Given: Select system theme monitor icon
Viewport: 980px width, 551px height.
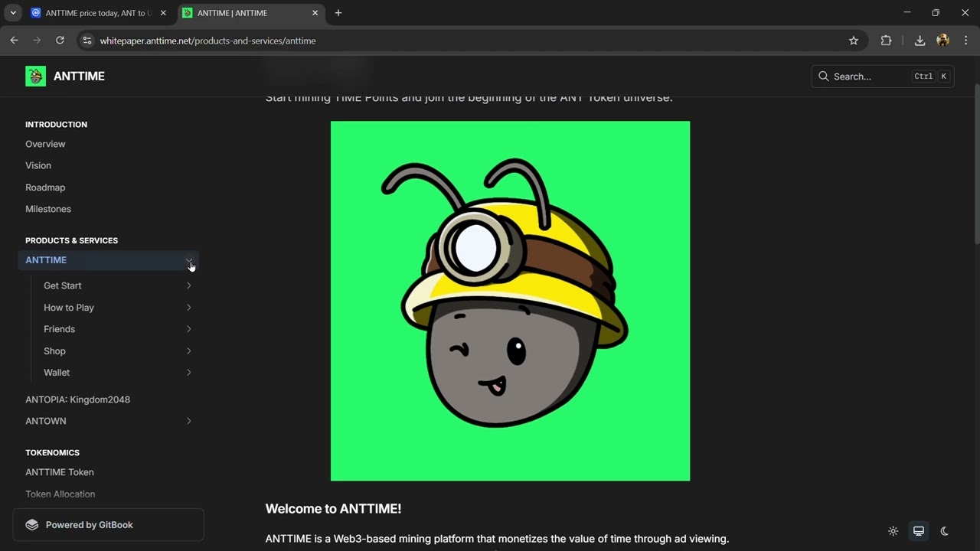Looking at the screenshot, I should 919,531.
